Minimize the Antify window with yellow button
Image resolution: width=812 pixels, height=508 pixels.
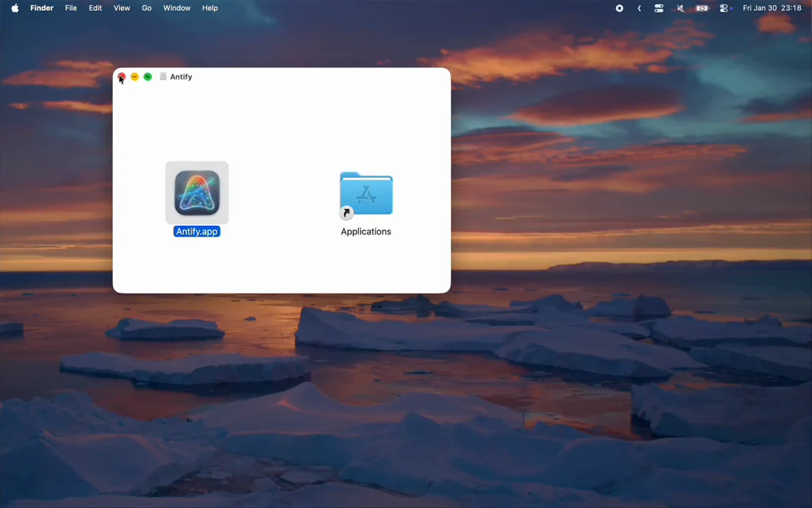coord(134,77)
